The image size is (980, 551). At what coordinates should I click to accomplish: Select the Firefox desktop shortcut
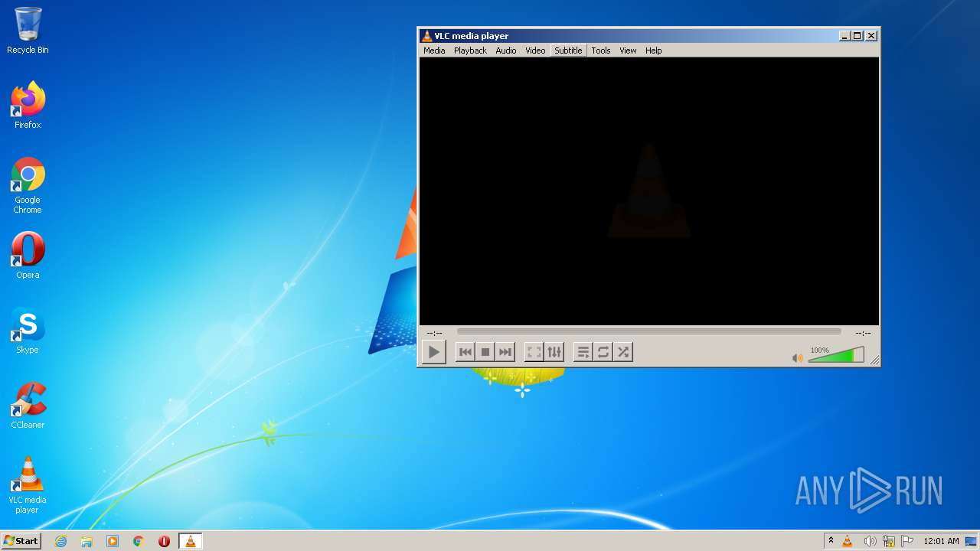(28, 105)
